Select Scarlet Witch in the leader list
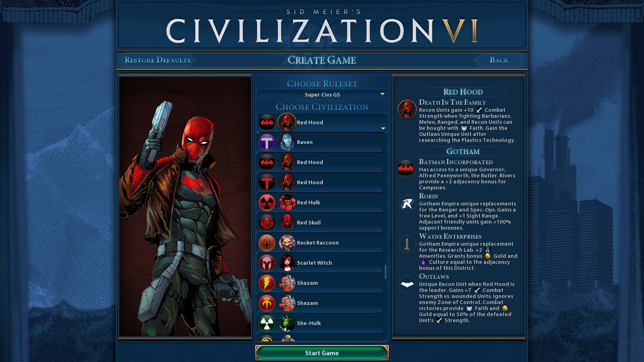This screenshot has width=644, height=362. click(x=320, y=263)
